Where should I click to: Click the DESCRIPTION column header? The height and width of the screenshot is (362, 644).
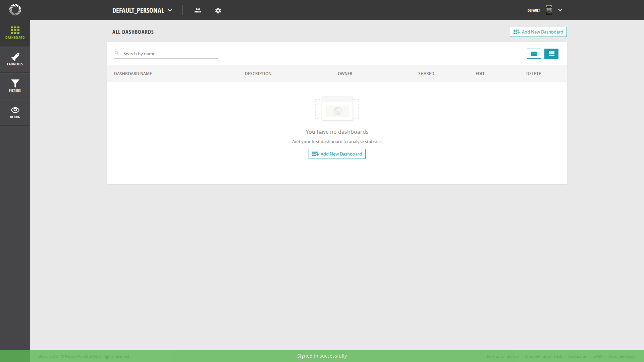tap(258, 74)
